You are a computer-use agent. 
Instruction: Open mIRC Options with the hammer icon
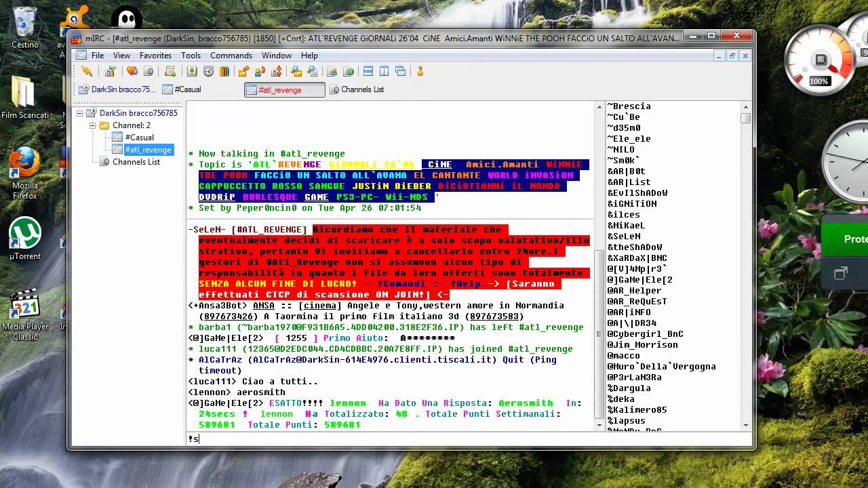(110, 71)
